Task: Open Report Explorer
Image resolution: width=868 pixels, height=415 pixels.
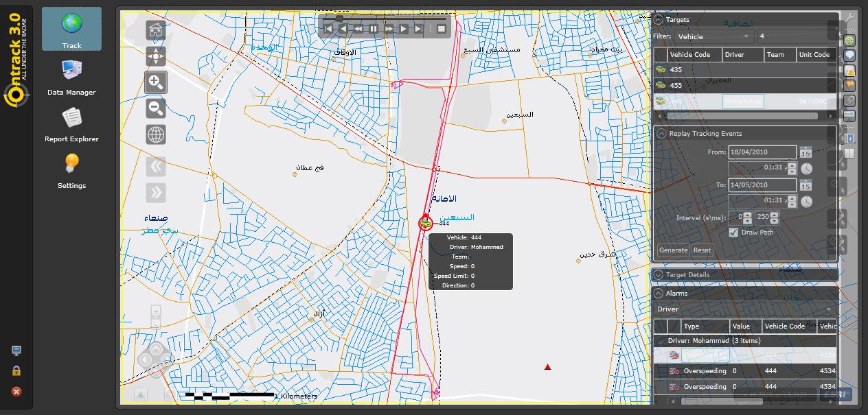Action: pos(71,122)
